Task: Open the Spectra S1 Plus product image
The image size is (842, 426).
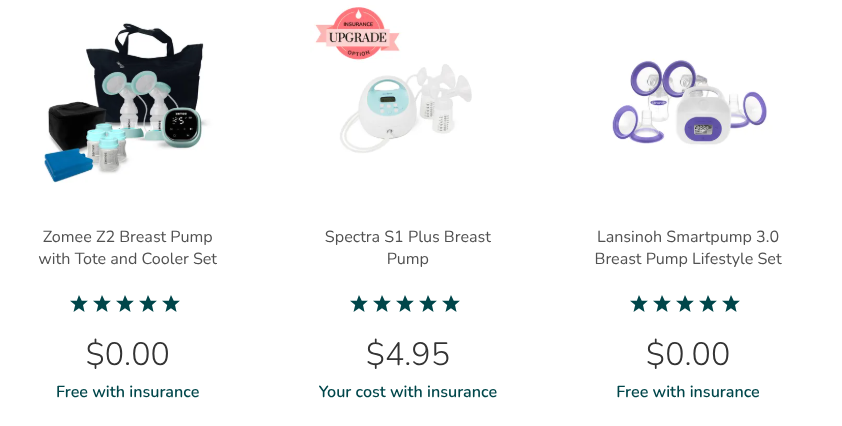Action: click(x=407, y=107)
